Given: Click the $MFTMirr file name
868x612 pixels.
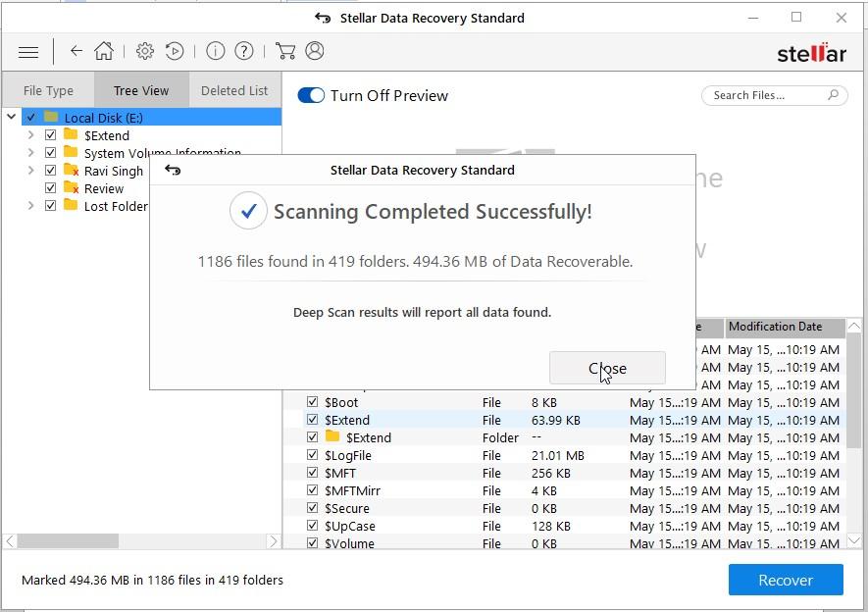Looking at the screenshot, I should (353, 490).
